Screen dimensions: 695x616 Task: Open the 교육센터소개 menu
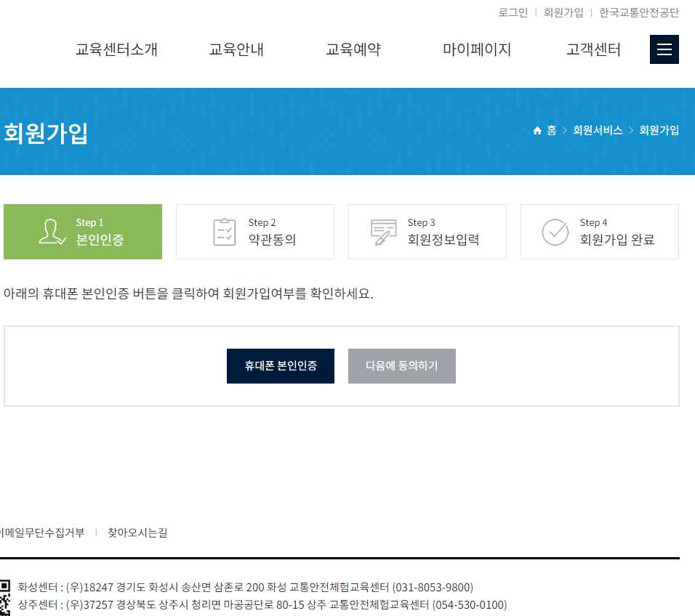point(116,49)
